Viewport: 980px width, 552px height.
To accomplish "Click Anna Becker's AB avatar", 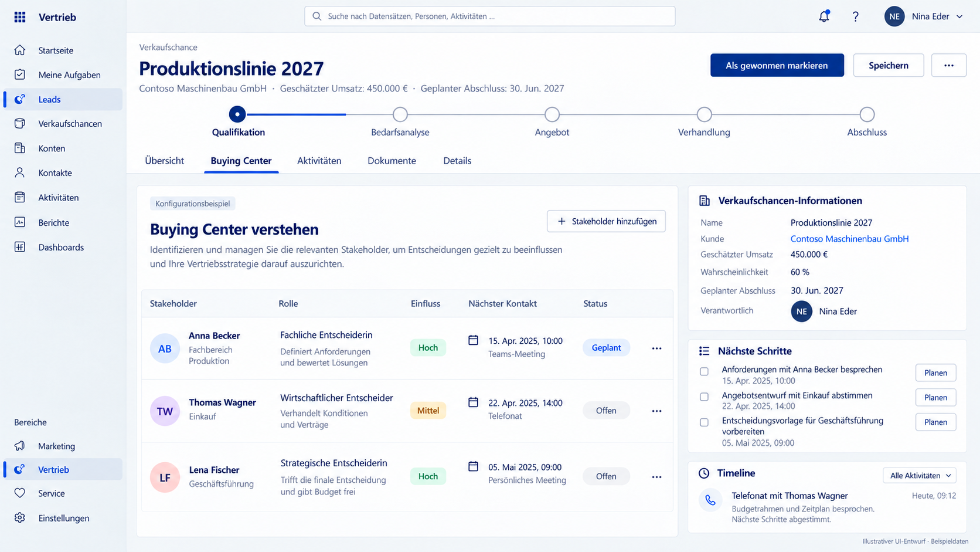I will pos(165,348).
